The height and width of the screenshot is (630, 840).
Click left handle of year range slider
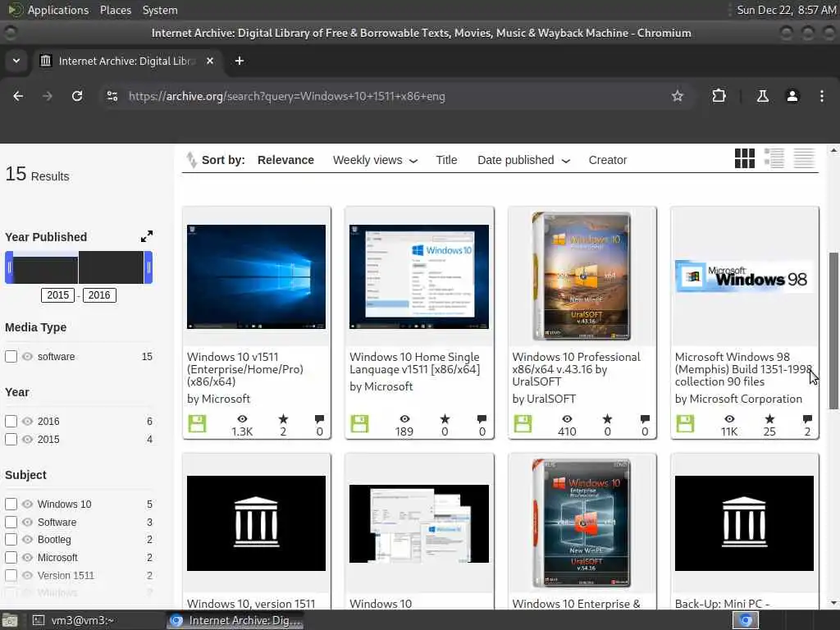pos(9,267)
